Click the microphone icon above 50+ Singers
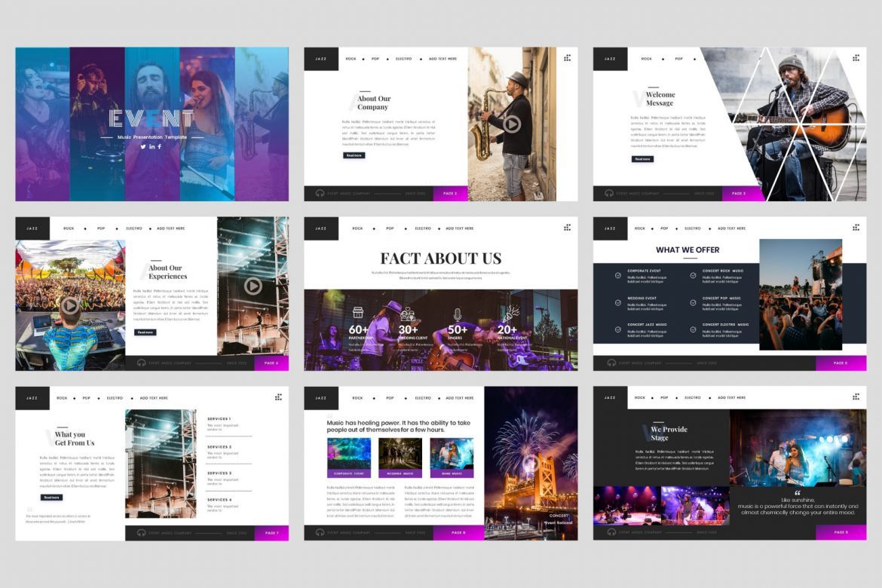882x588 pixels. point(458,314)
